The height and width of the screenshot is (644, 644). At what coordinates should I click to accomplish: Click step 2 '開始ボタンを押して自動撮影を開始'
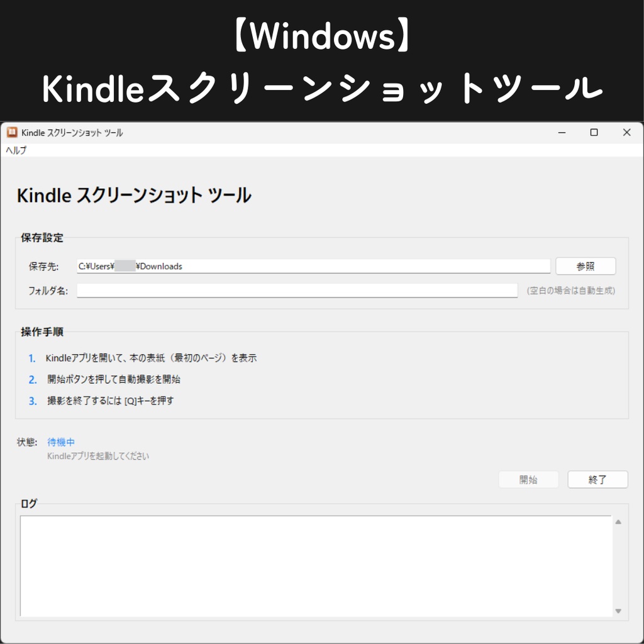click(x=114, y=379)
